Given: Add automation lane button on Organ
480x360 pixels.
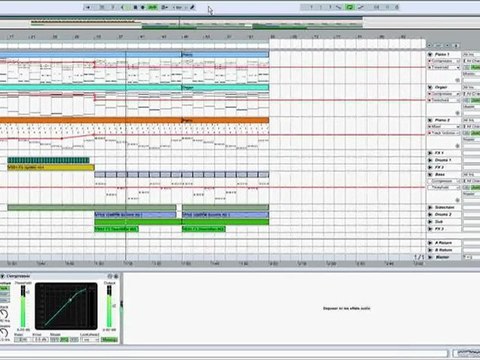Looking at the screenshot, I should pyautogui.click(x=457, y=113).
